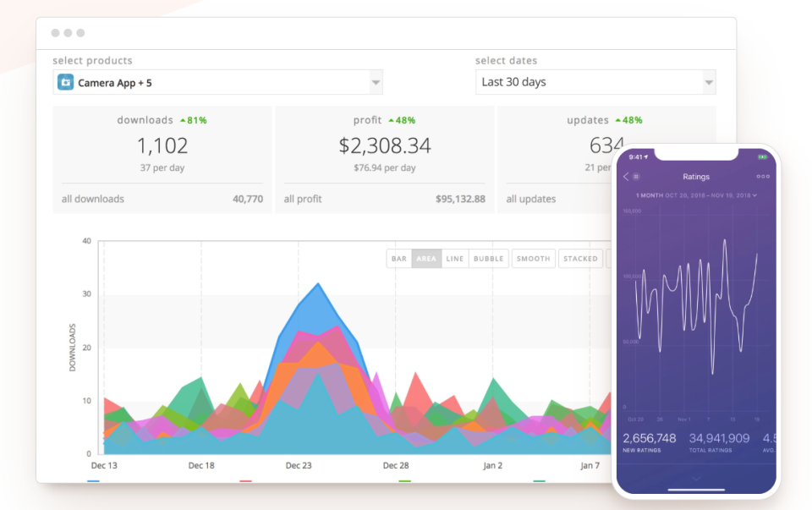Open the three-dot menu on the Ratings screen
This screenshot has height=510, width=812.
point(764,176)
